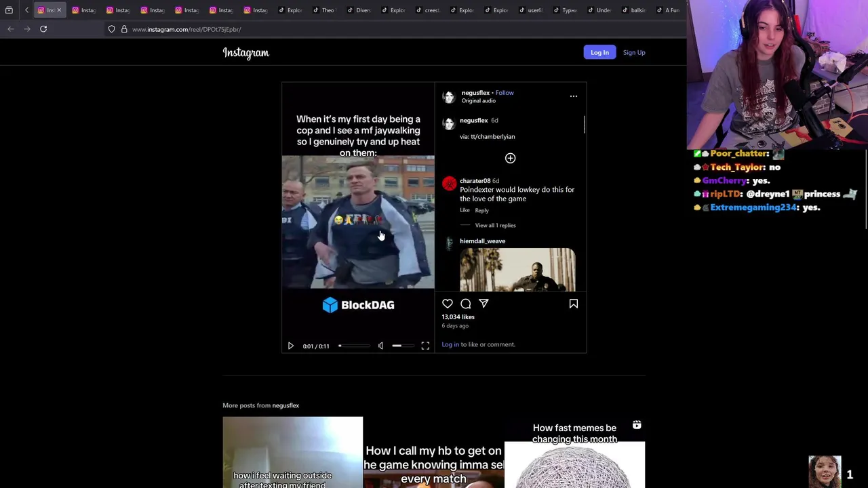The image size is (868, 488).
Task: Go forward in browser history
Action: tap(27, 29)
